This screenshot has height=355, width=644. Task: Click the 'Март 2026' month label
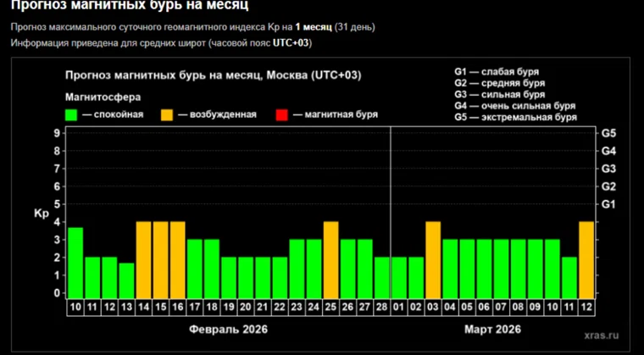point(492,329)
